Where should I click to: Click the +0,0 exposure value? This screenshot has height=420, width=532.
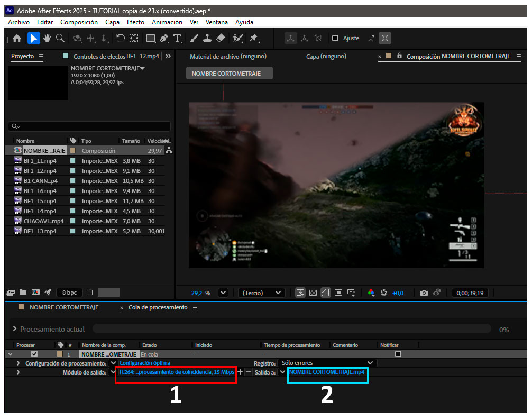pyautogui.click(x=398, y=293)
